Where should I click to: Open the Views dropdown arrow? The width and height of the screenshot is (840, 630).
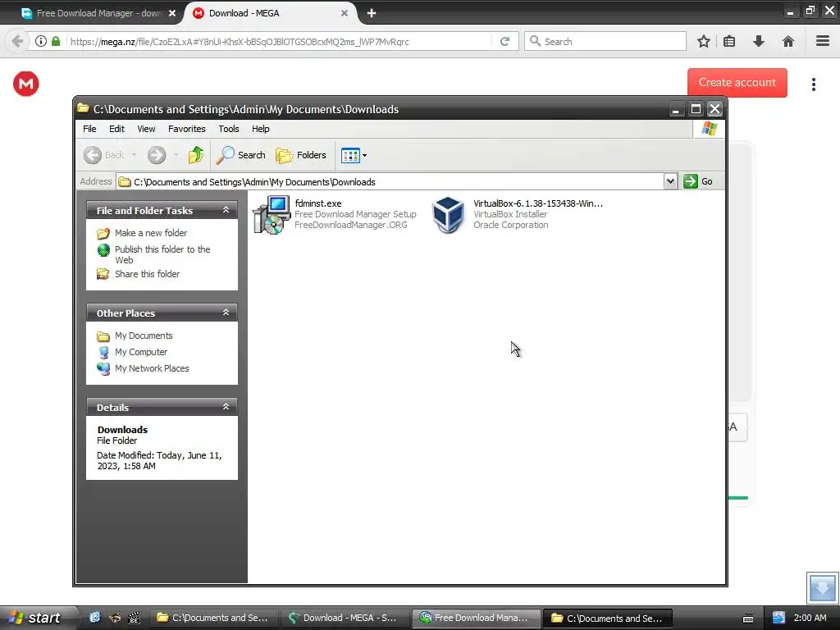click(x=365, y=155)
